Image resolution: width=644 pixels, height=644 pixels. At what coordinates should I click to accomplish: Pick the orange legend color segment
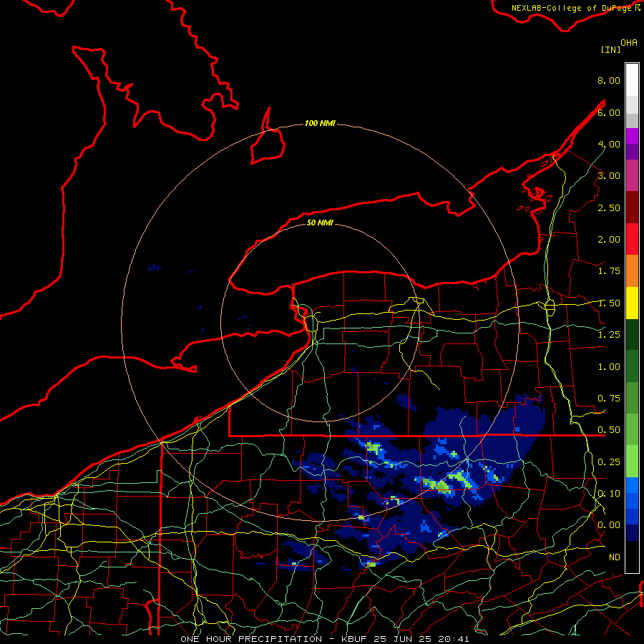(x=632, y=271)
